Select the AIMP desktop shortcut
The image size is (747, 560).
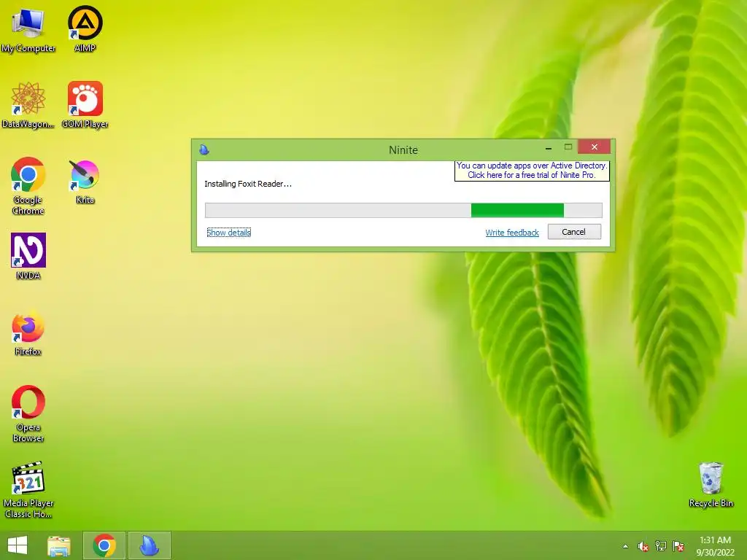pyautogui.click(x=85, y=29)
